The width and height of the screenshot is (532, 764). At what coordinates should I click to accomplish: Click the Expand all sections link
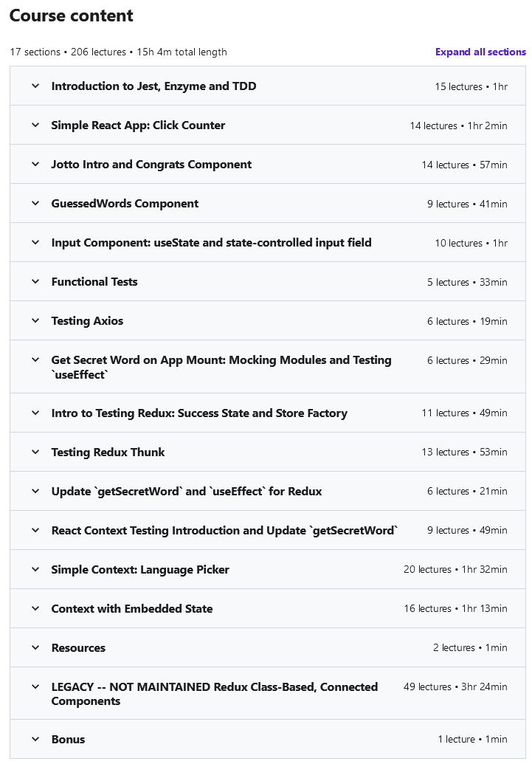[x=480, y=52]
